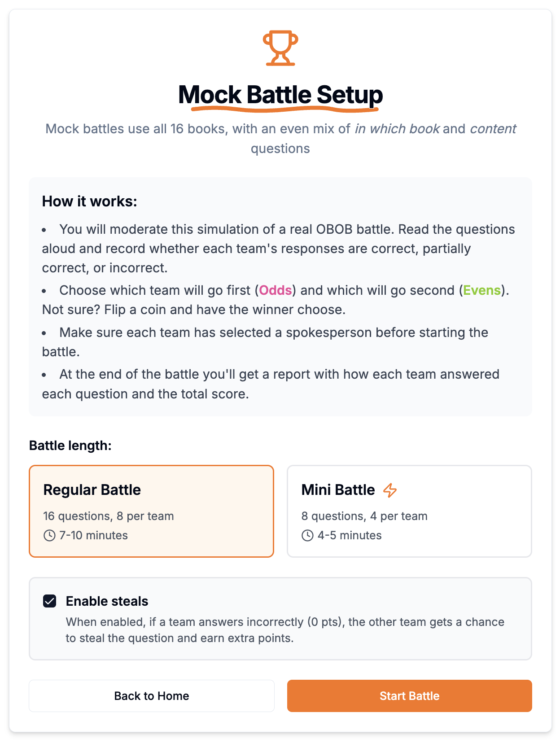560x743 pixels.
Task: Click the How it works heading
Action: pyautogui.click(x=90, y=201)
